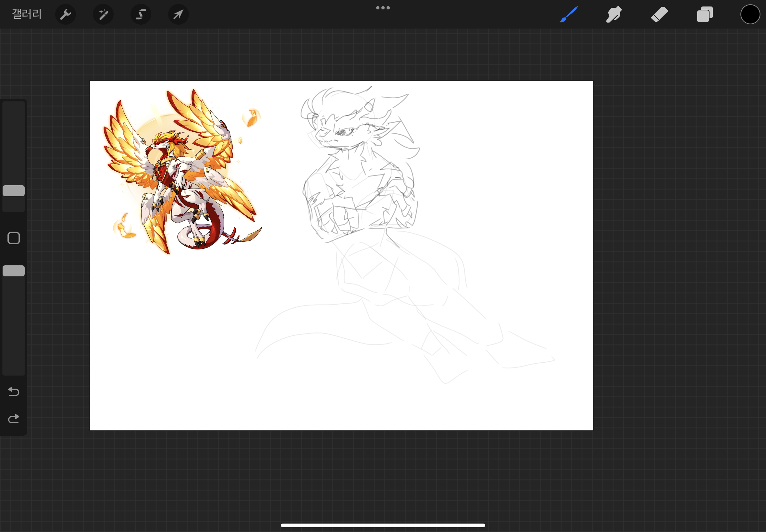Undo the last stroke

click(14, 391)
